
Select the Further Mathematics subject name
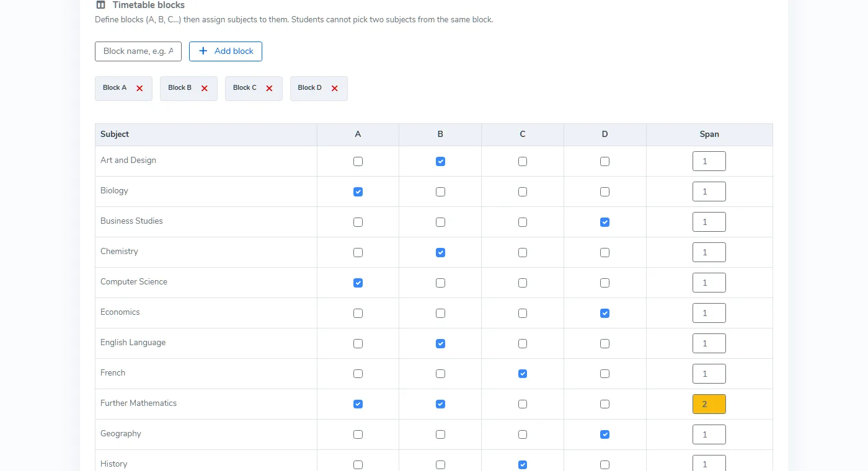point(138,403)
